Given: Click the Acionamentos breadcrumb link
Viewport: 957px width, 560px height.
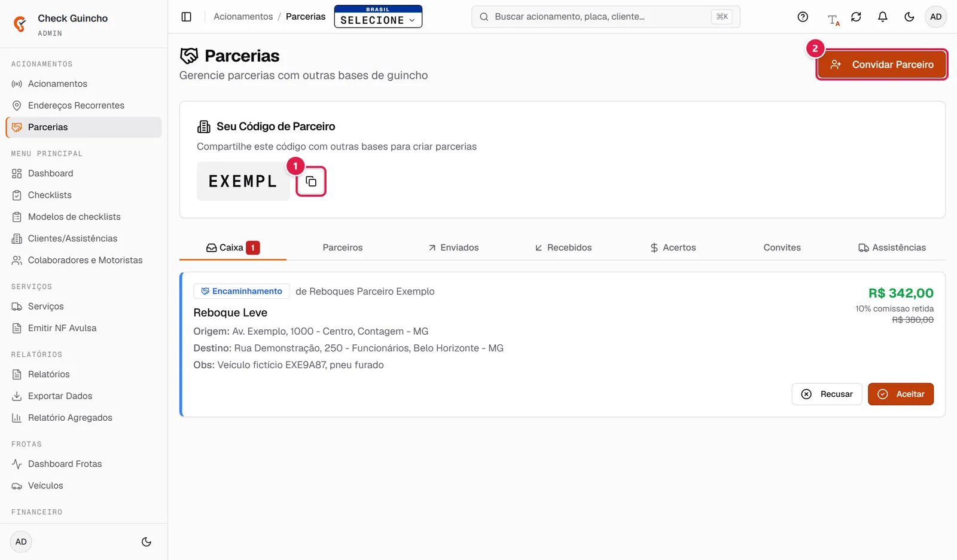Looking at the screenshot, I should [243, 17].
